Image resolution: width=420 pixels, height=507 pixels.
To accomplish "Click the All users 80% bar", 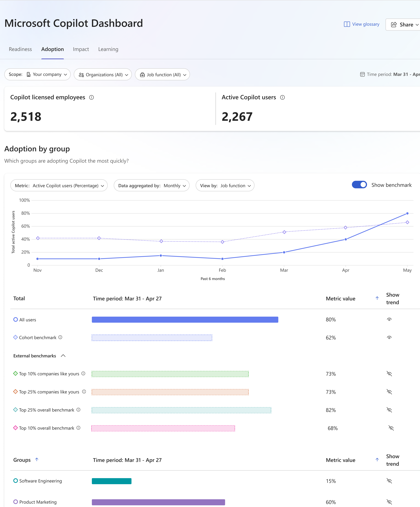I will point(185,319).
